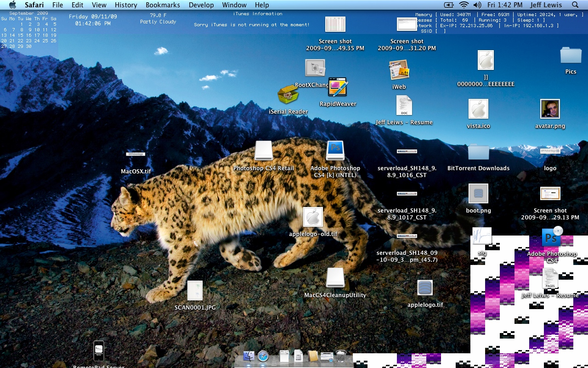
Task: Open the disk image file in Dock
Action: pos(298,356)
